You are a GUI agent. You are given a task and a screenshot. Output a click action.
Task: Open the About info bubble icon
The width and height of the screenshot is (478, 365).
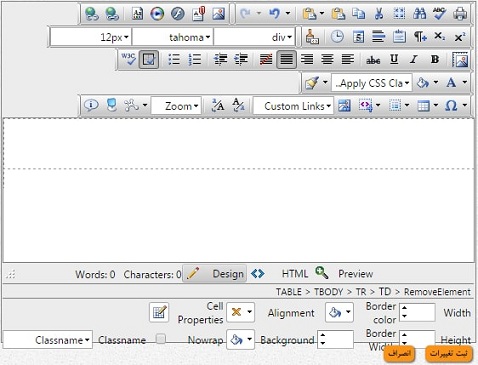91,105
